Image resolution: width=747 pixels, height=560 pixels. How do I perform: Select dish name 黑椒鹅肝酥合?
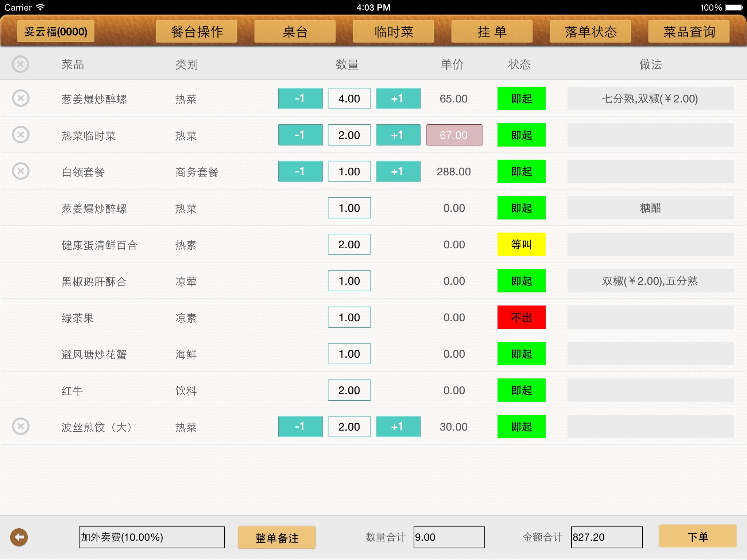coord(94,281)
